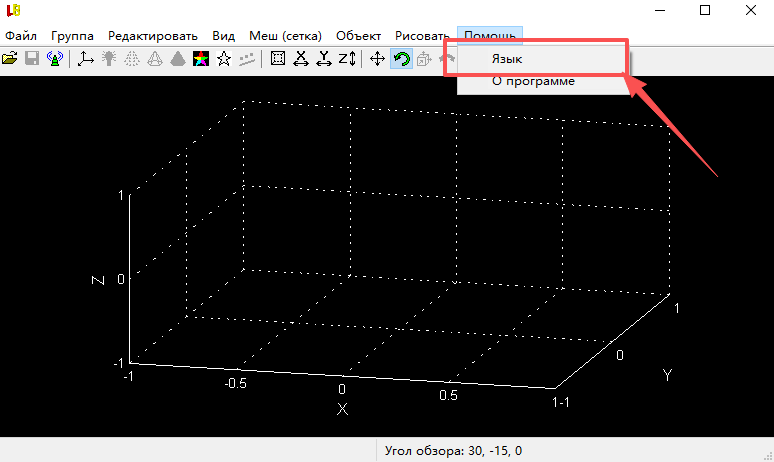Select the О программе menu entry
This screenshot has width=774, height=462.
(533, 81)
